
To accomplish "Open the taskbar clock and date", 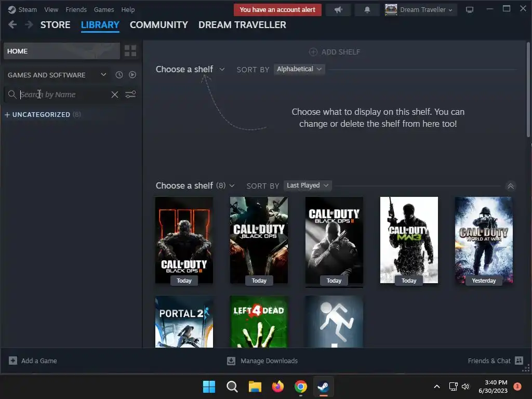I will point(493,387).
